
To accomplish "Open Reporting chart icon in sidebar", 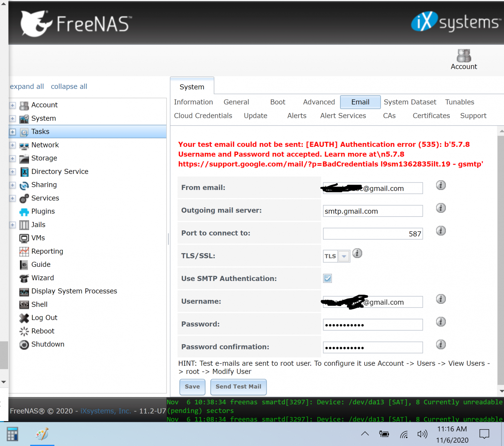I will click(x=24, y=252).
